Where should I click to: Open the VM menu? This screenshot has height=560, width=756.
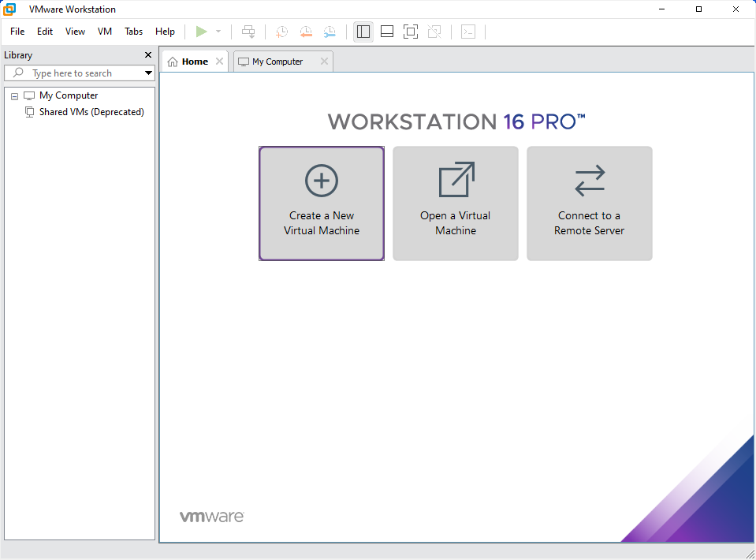point(105,32)
